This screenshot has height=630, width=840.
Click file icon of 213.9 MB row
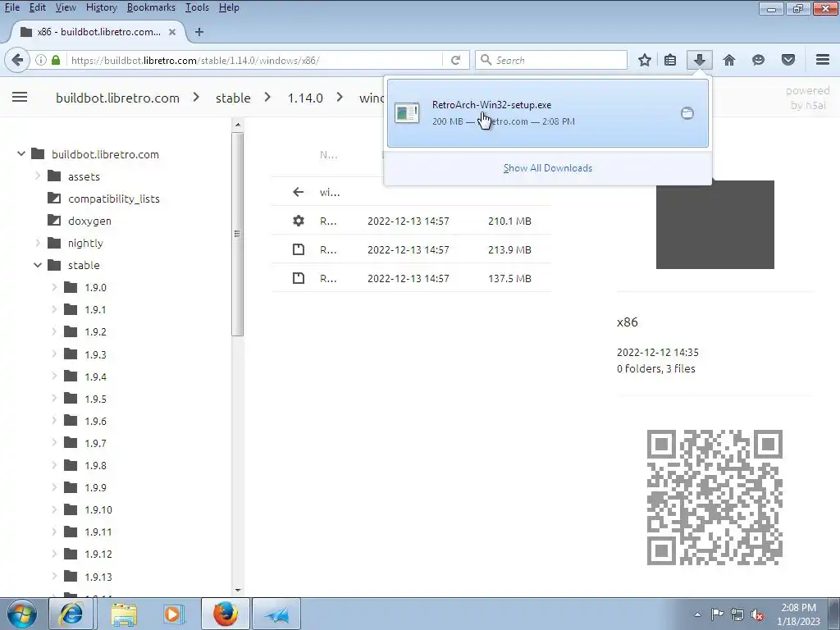click(299, 249)
